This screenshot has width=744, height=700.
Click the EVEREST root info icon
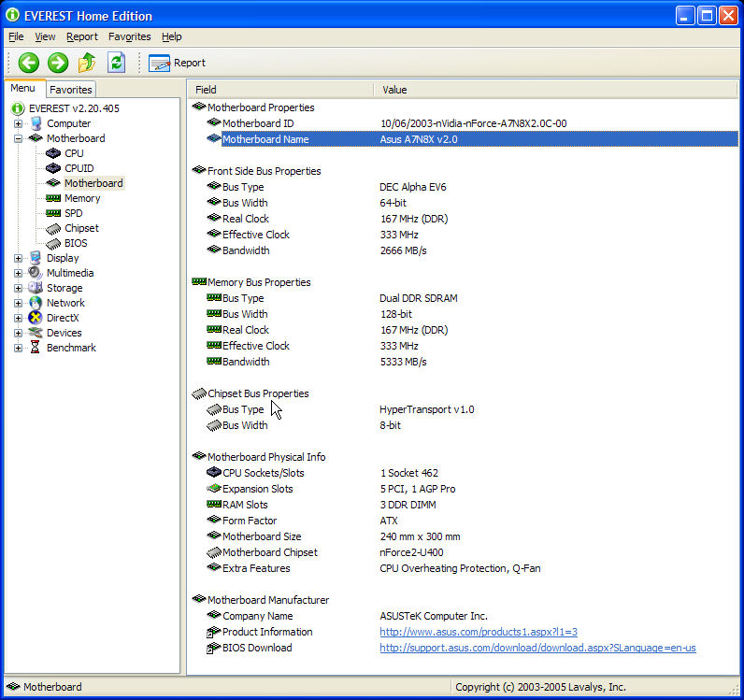click(18, 108)
